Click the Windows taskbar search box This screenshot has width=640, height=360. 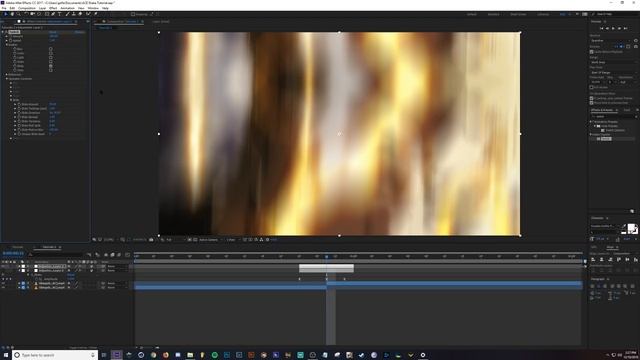click(55, 355)
